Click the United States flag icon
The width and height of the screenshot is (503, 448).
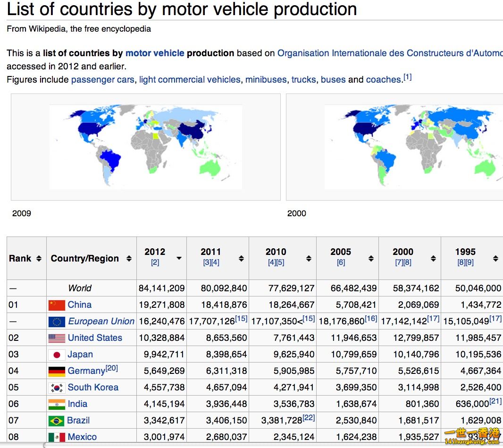(x=57, y=338)
